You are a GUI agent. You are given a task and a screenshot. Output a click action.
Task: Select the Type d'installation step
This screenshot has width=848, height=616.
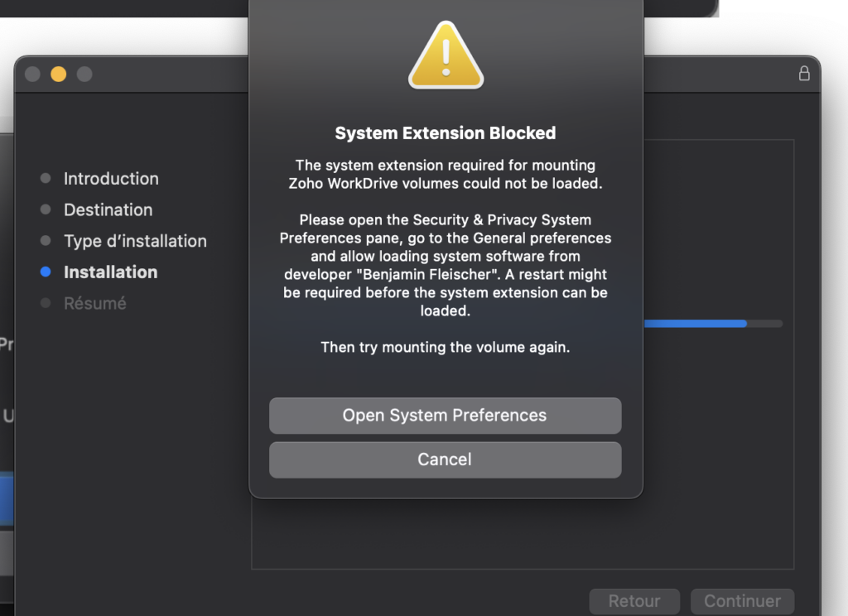tap(135, 241)
